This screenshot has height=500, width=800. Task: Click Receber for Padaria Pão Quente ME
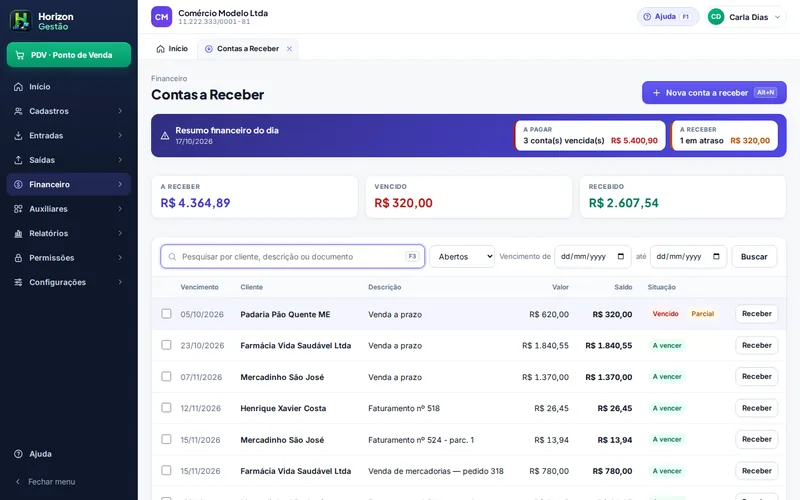(x=757, y=314)
